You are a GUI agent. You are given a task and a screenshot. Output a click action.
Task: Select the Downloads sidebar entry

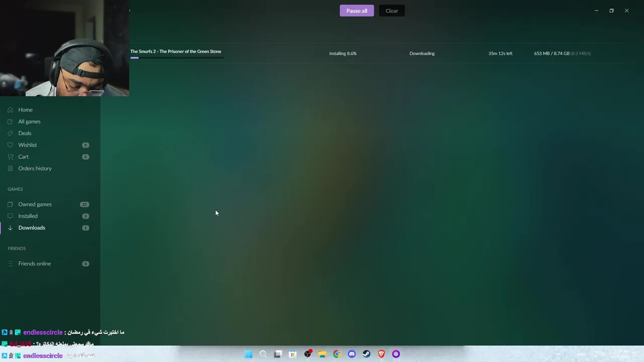coord(32,228)
